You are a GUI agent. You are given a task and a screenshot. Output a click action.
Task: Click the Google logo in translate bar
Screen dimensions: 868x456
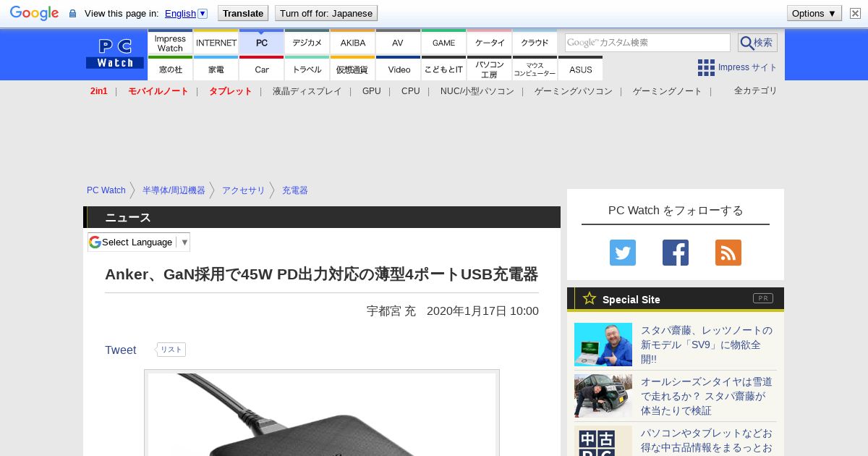point(34,13)
